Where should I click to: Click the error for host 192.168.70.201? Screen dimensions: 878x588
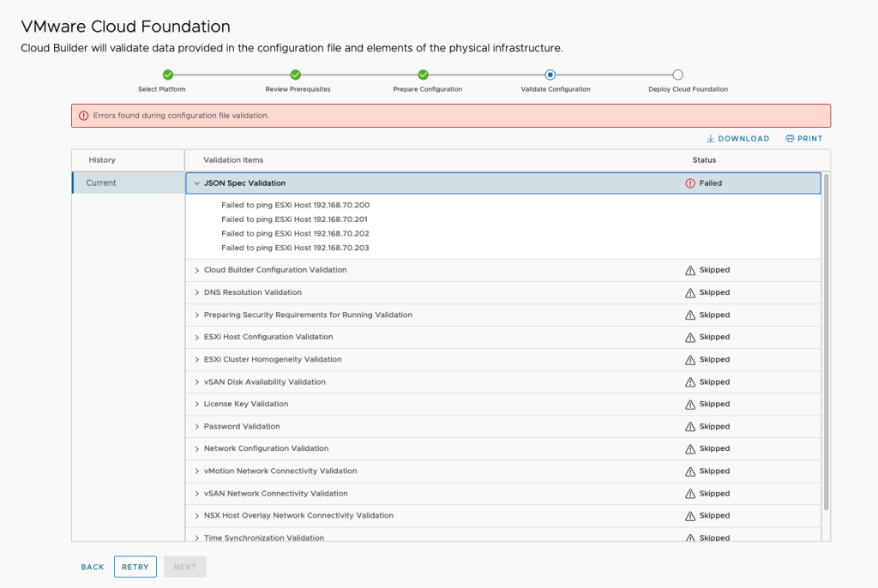click(295, 219)
